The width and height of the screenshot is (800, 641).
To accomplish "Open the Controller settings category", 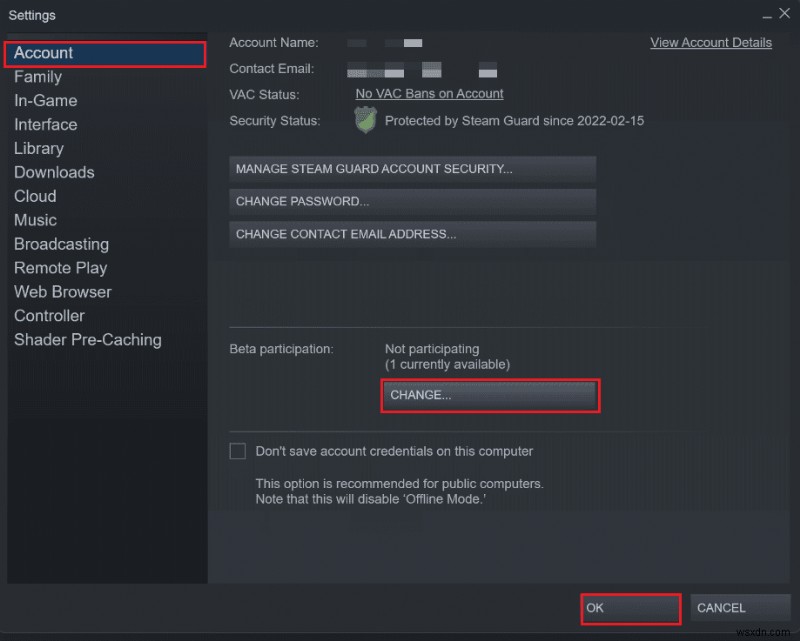I will 49,316.
